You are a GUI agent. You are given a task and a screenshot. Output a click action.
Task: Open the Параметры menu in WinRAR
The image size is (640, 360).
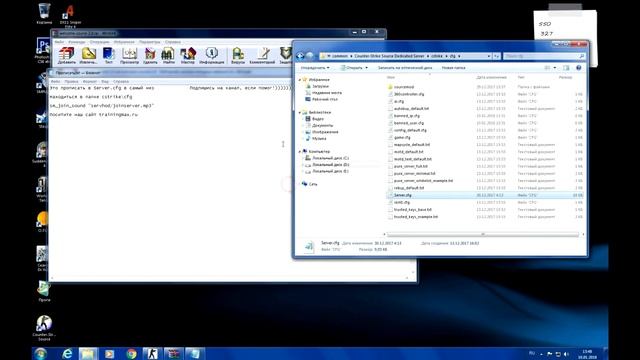tap(149, 42)
